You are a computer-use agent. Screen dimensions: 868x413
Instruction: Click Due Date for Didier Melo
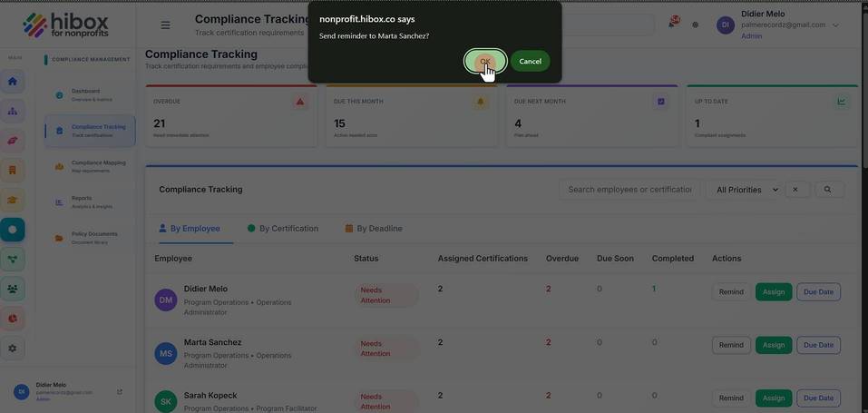click(x=818, y=292)
